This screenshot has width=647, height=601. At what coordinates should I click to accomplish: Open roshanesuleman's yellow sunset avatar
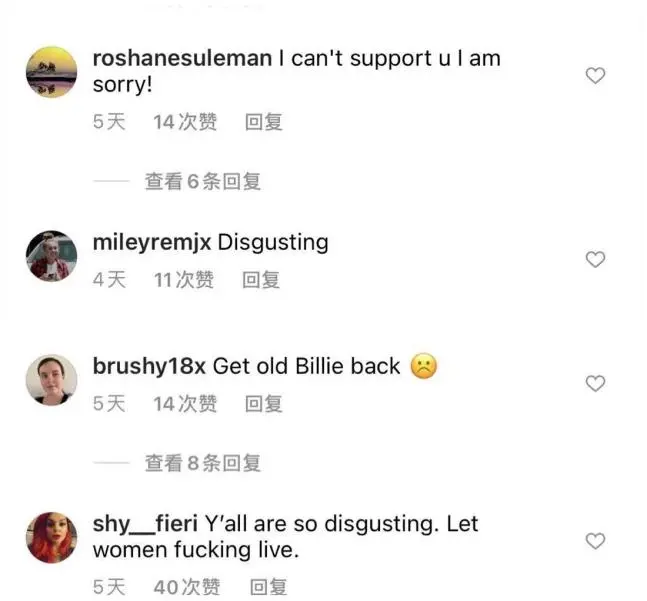point(52,72)
